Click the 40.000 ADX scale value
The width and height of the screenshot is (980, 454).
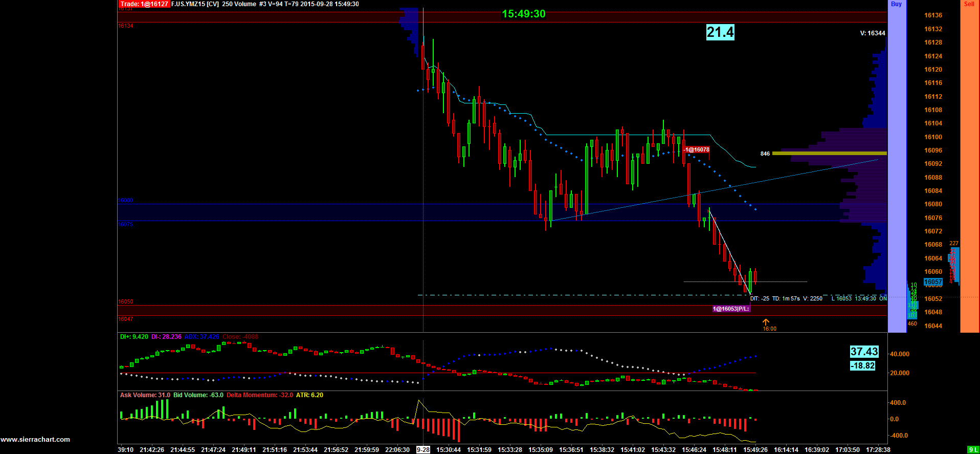point(900,354)
